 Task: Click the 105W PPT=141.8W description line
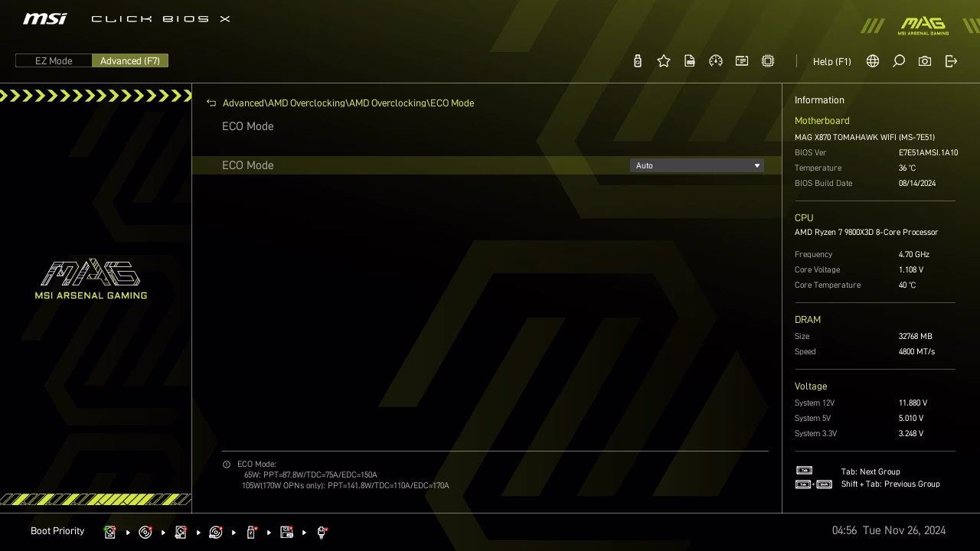click(x=345, y=486)
